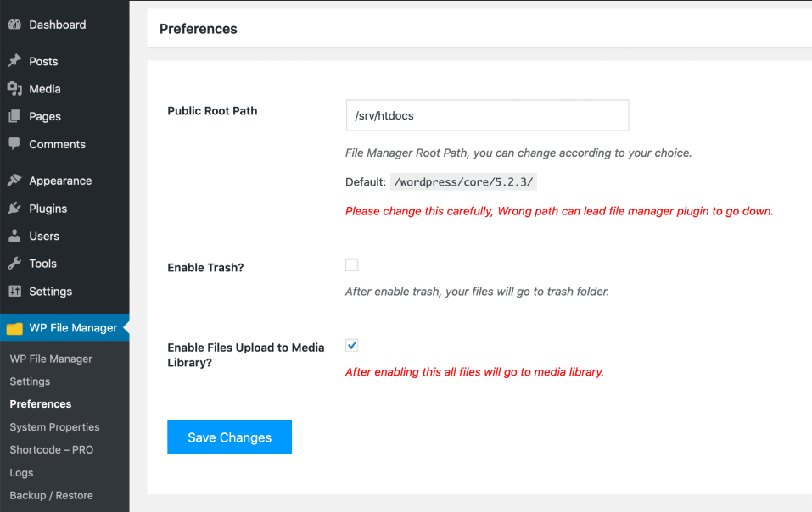Open the Dashboard icon in sidebar

point(14,25)
